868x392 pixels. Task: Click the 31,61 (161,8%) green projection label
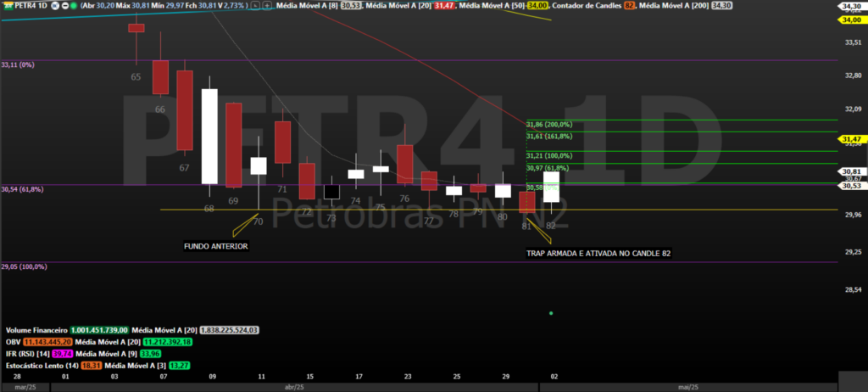pyautogui.click(x=549, y=136)
